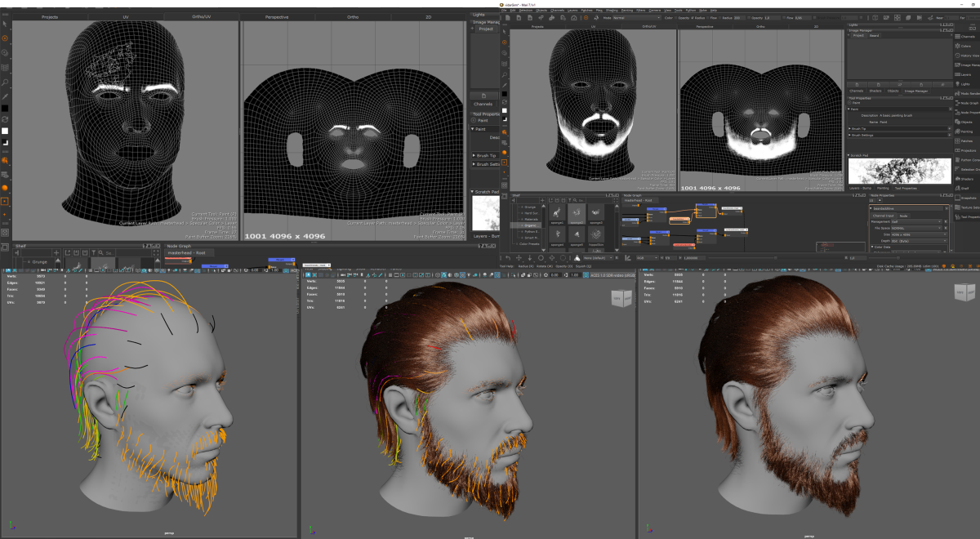Switch to Layers - Bump tab under Scratch Pad
Image resolution: width=980 pixels, height=539 pixels.
click(861, 188)
